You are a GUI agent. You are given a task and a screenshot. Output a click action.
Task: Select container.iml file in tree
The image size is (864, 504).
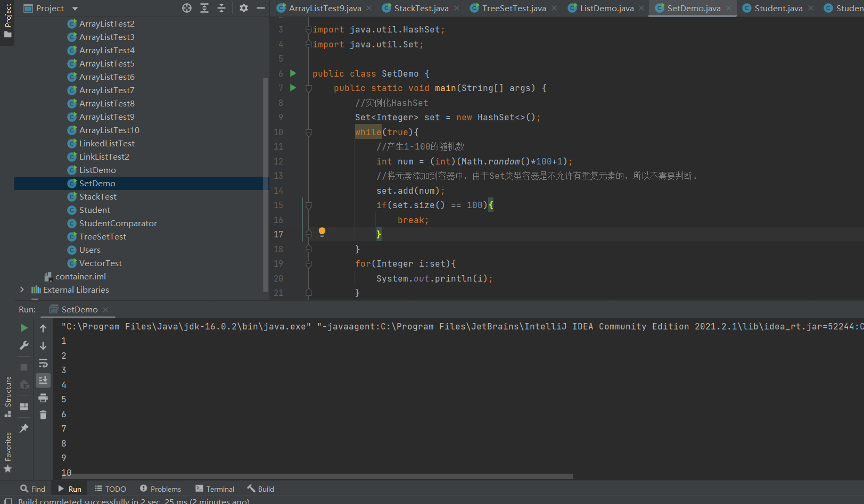(80, 276)
